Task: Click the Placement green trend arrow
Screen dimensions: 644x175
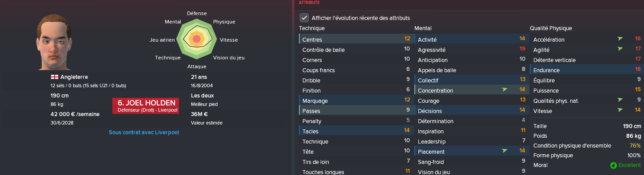Action: click(504, 151)
